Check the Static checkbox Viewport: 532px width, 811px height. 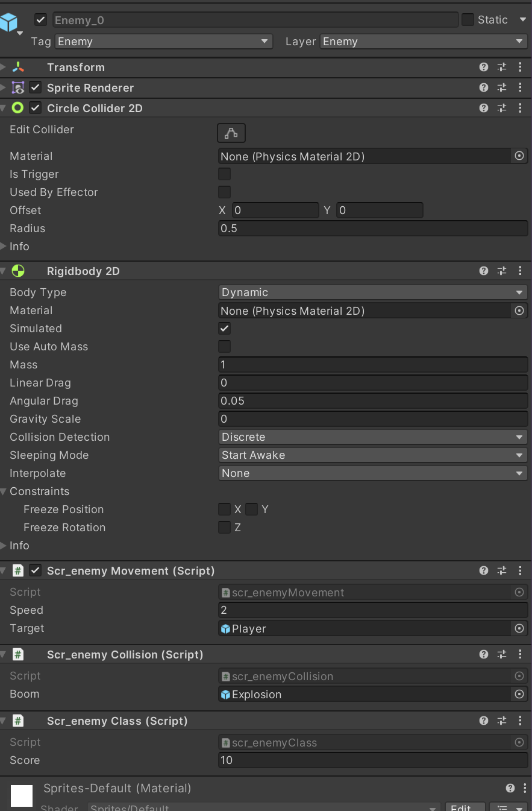[x=468, y=20]
